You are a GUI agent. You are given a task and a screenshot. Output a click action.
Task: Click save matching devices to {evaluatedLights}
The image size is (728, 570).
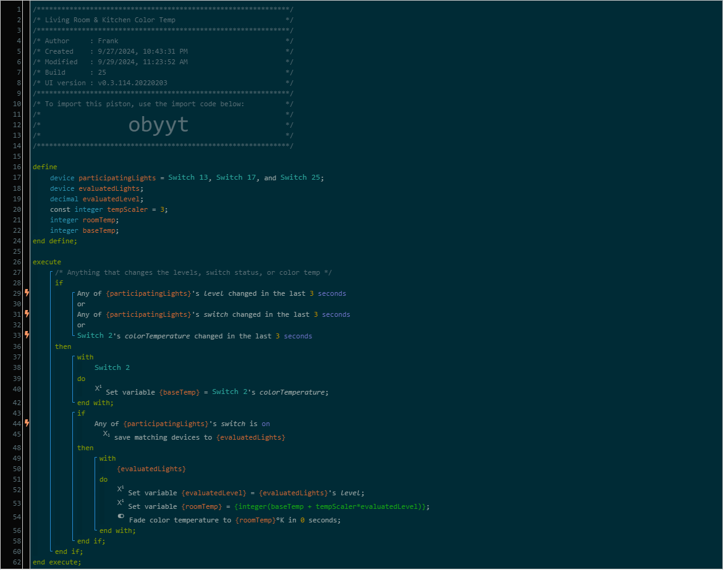click(200, 438)
